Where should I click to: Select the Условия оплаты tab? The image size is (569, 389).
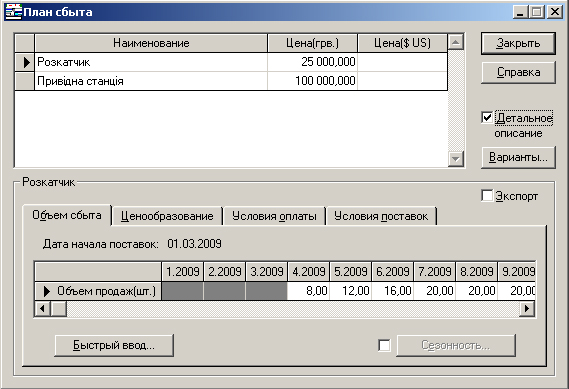pyautogui.click(x=274, y=216)
